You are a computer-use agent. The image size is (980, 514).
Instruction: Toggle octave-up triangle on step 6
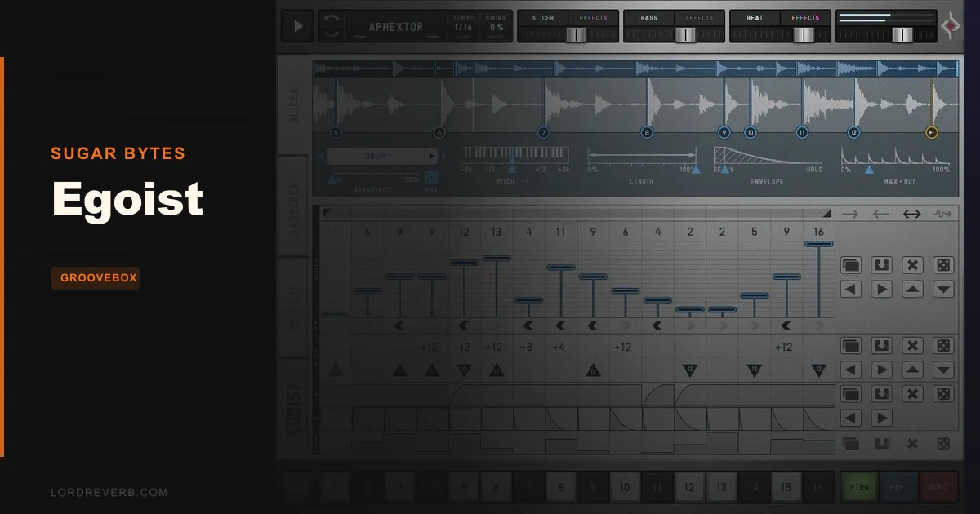(496, 370)
